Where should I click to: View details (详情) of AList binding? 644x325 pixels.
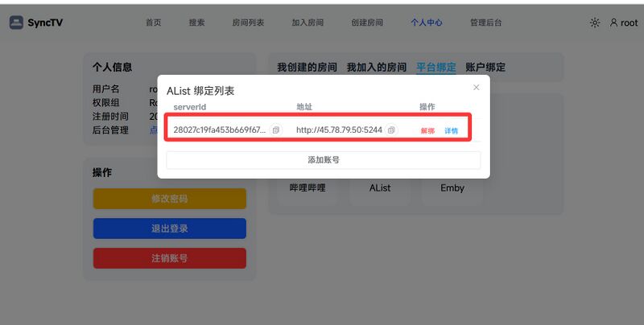coord(451,131)
